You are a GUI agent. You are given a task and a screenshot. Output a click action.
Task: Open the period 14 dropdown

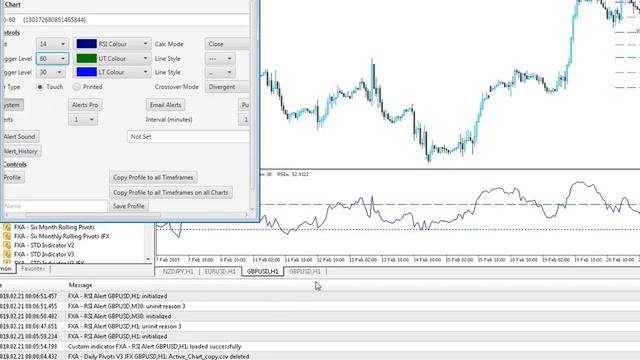click(52, 44)
